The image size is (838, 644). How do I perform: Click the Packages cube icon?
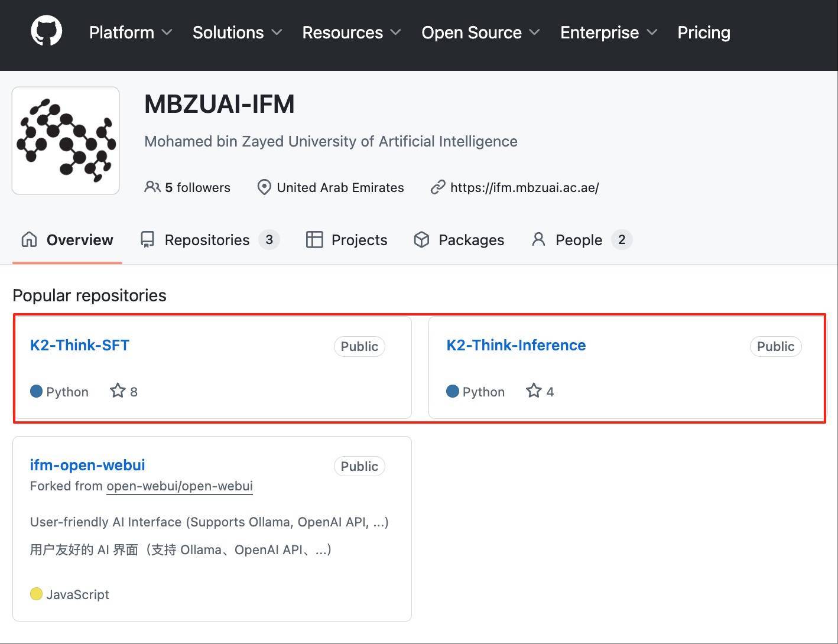pos(421,240)
